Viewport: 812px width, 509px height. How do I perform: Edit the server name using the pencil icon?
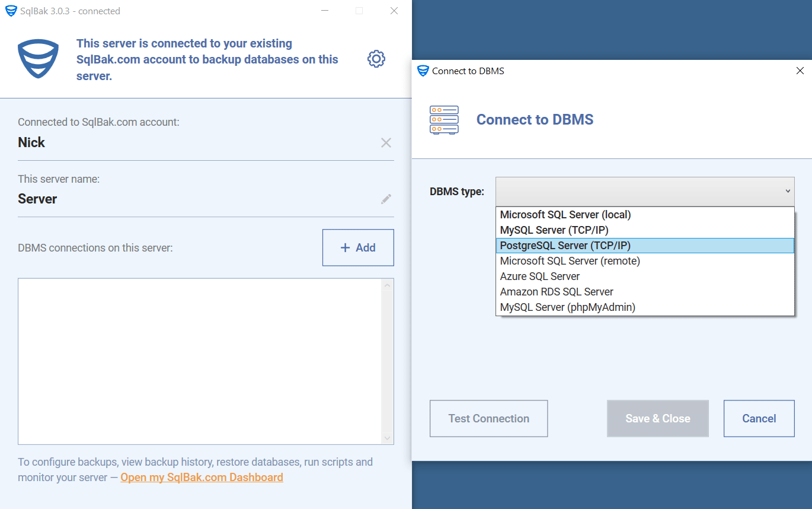click(x=386, y=199)
